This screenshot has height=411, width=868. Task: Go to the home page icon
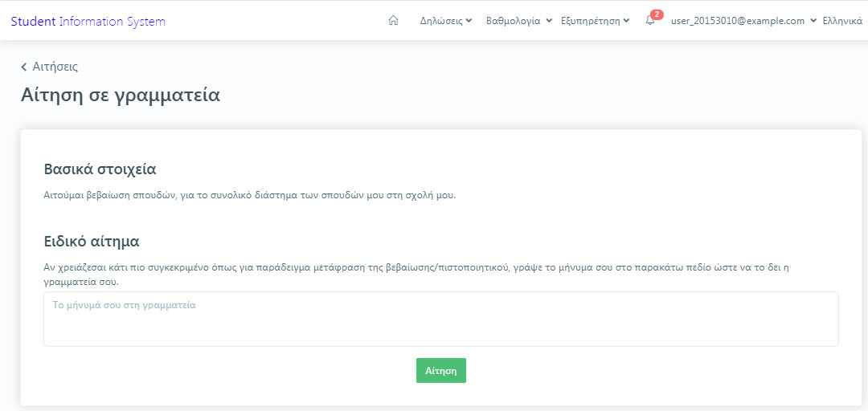(394, 21)
